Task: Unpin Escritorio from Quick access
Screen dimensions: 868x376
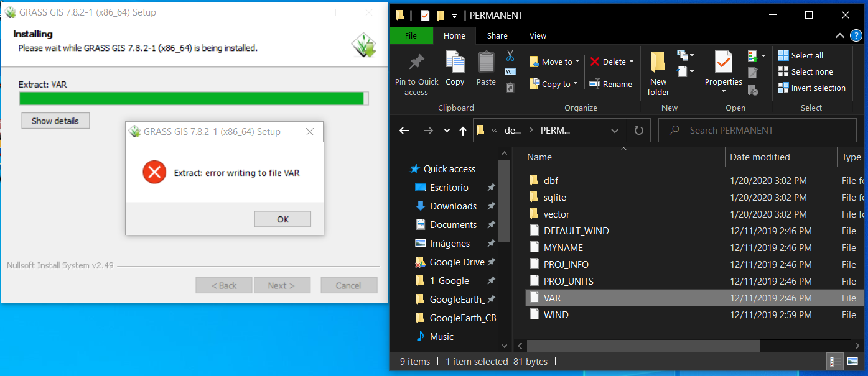Action: 491,188
